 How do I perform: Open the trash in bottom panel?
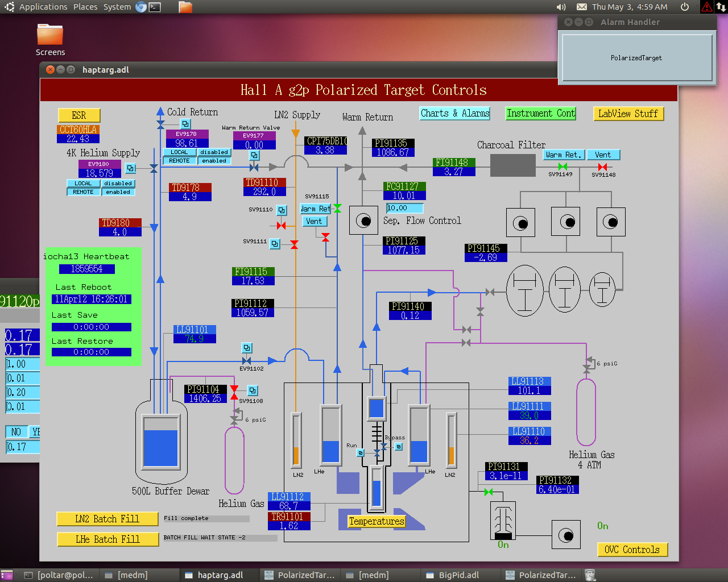(590, 575)
